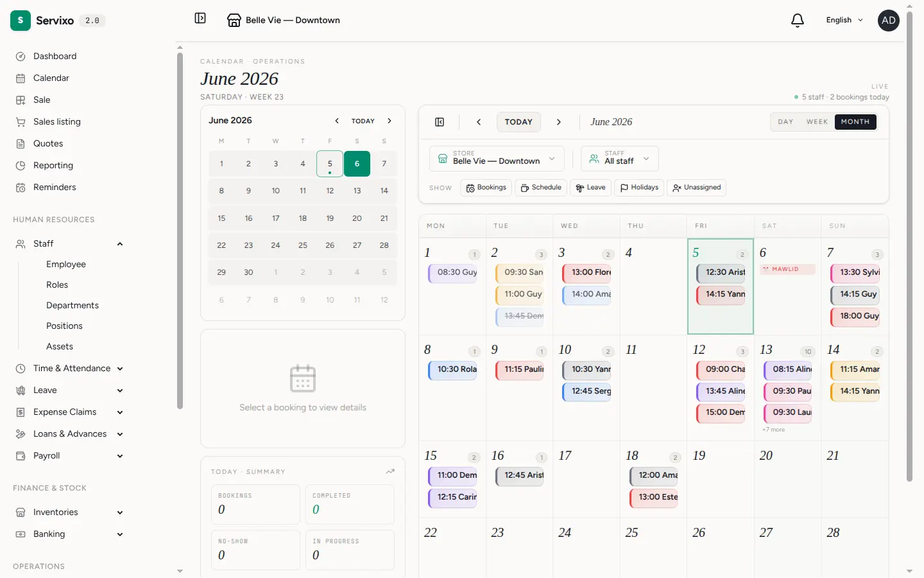Image resolution: width=924 pixels, height=578 pixels.
Task: Open the 13:00 Este booking on June 18
Action: click(x=654, y=498)
